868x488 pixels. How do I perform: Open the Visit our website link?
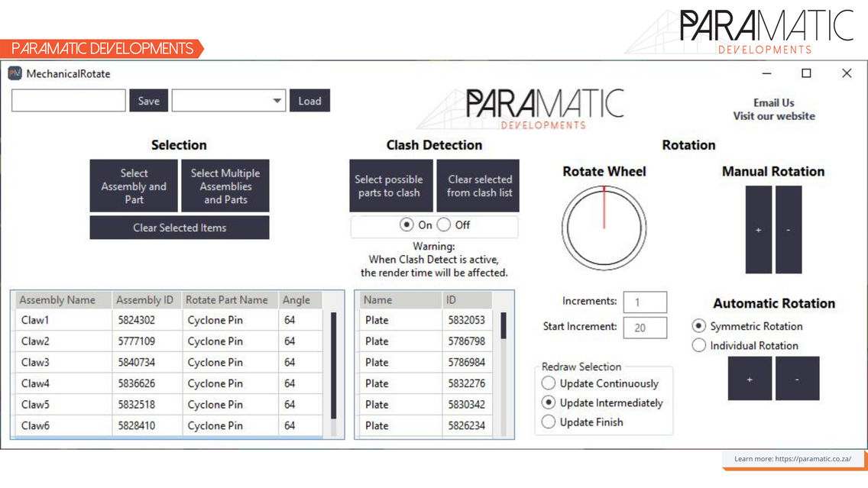[x=774, y=116]
